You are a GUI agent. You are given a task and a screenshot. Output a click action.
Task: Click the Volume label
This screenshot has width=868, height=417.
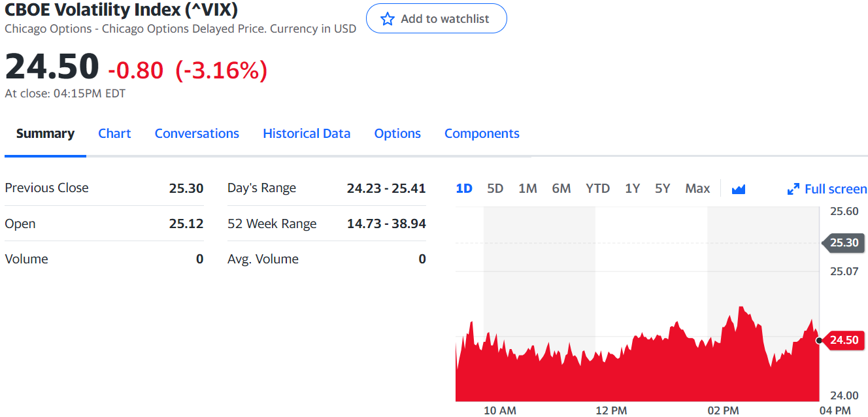click(26, 259)
